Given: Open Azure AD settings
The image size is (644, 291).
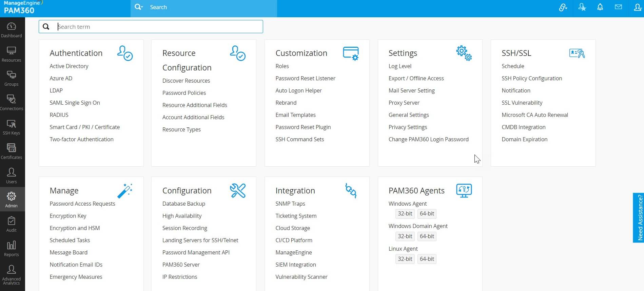Looking at the screenshot, I should pyautogui.click(x=61, y=78).
